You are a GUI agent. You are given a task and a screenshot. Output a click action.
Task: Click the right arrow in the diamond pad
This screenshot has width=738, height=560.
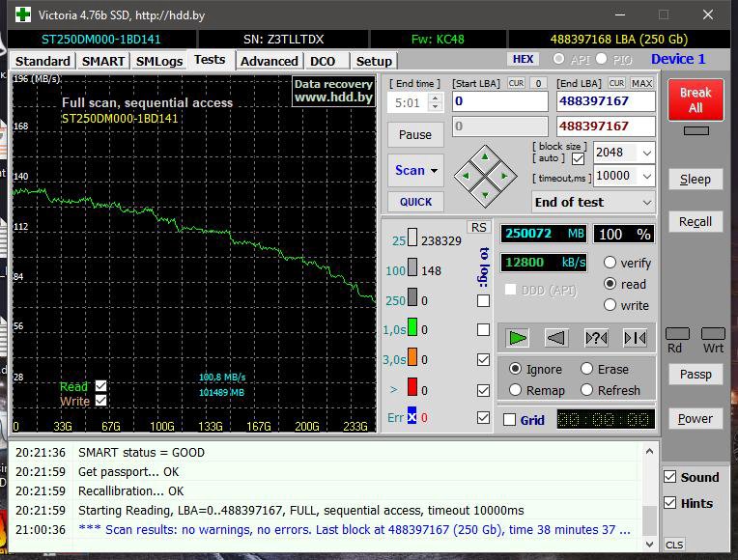[504, 177]
